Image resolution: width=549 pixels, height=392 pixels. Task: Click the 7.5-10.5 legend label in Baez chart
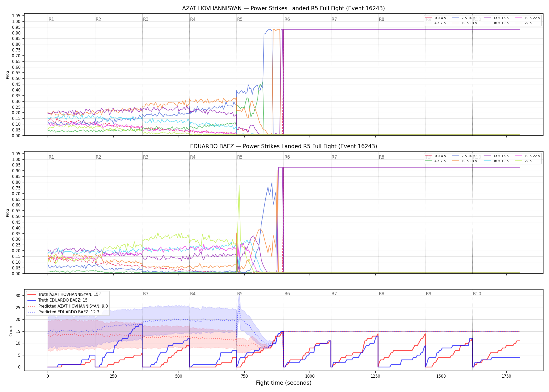tap(468, 156)
